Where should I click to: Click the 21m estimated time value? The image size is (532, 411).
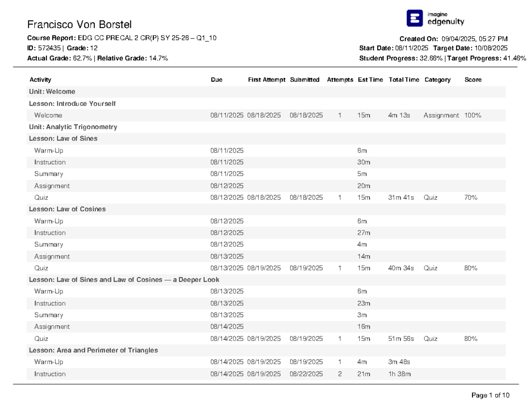(x=364, y=374)
